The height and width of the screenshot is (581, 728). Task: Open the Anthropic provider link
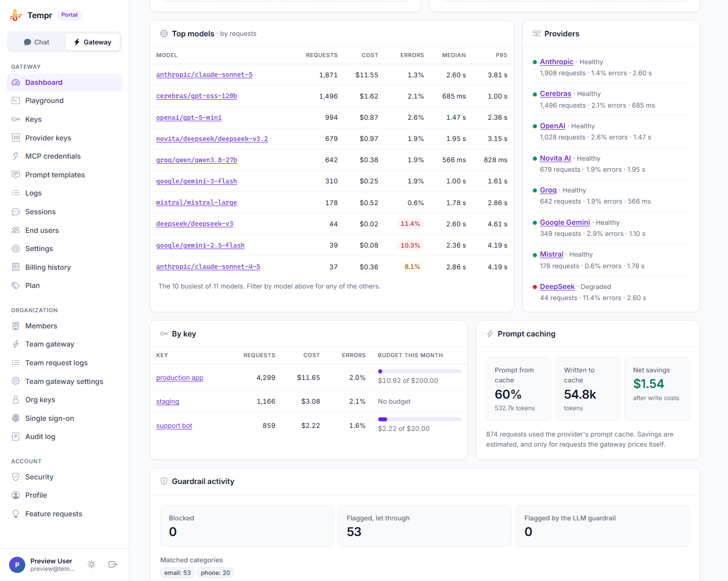557,62
